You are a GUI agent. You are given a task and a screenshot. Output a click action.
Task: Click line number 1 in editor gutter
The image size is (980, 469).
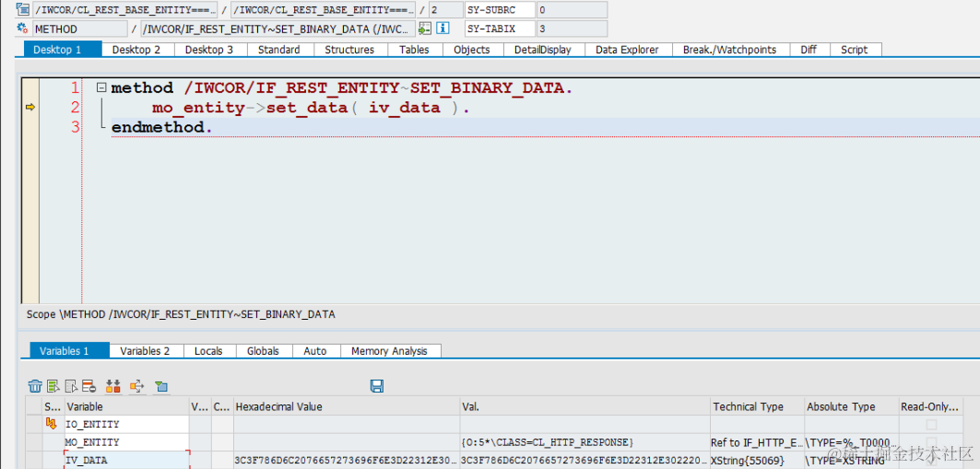(x=76, y=88)
